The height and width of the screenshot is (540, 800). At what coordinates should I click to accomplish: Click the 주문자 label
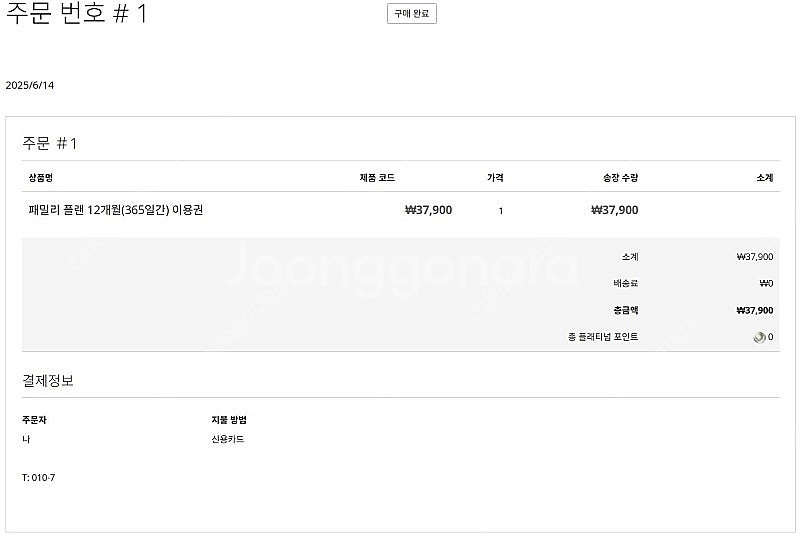34,420
